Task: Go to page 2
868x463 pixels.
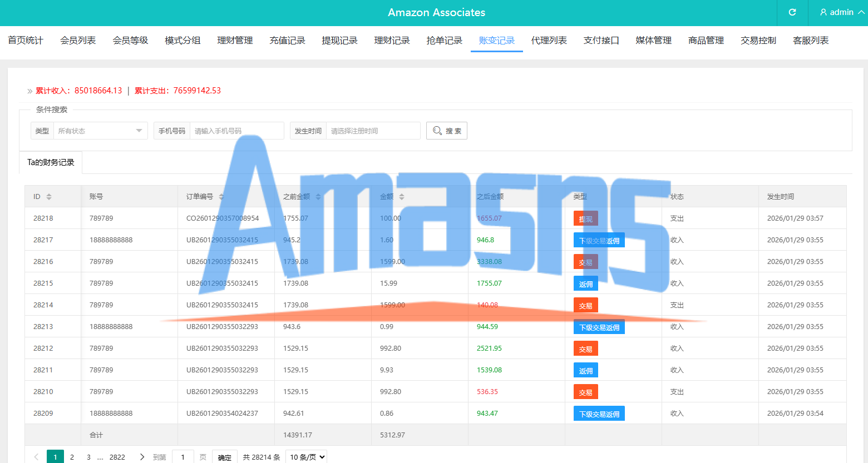Action: pyautogui.click(x=72, y=457)
